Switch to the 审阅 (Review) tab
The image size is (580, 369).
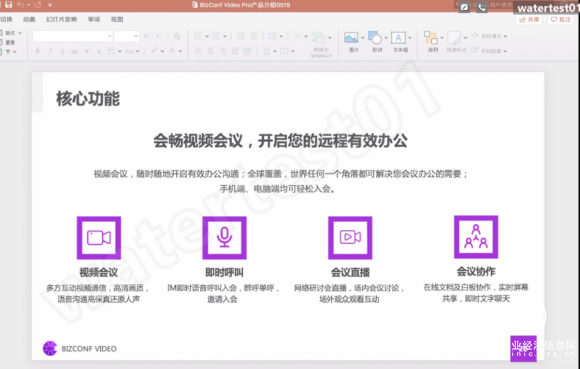coord(94,19)
